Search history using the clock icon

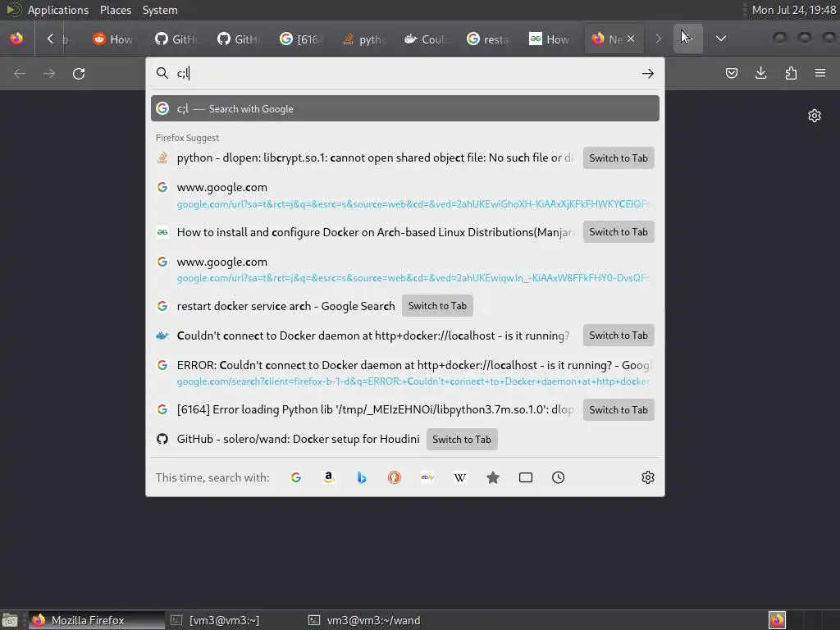(x=558, y=477)
